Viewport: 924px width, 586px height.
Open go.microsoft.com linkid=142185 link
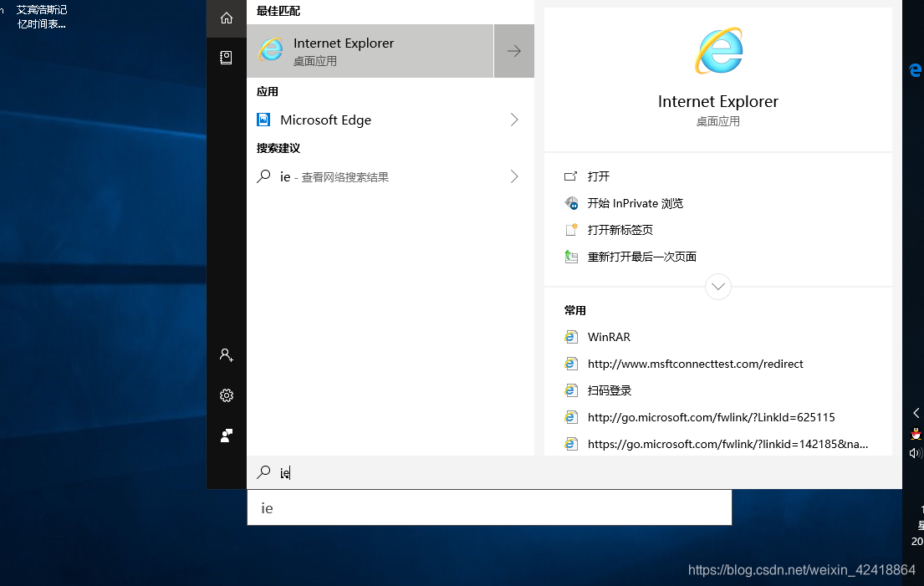coord(727,444)
